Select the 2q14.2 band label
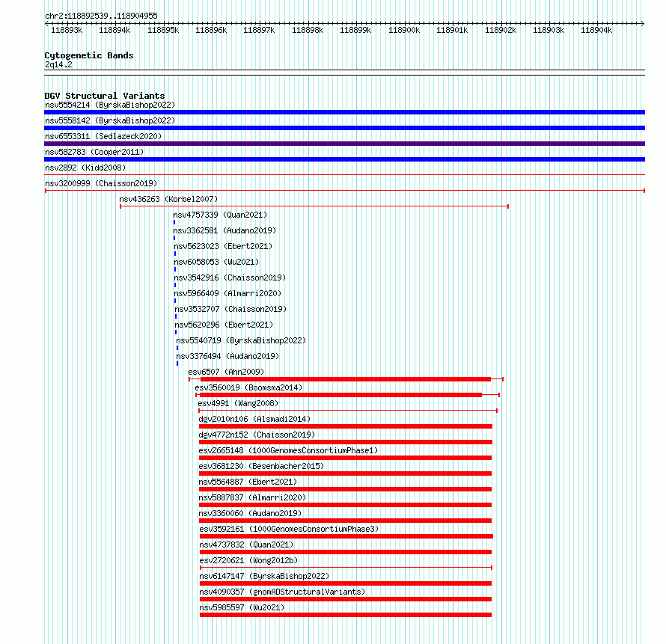The height and width of the screenshot is (644, 666). click(x=58, y=64)
